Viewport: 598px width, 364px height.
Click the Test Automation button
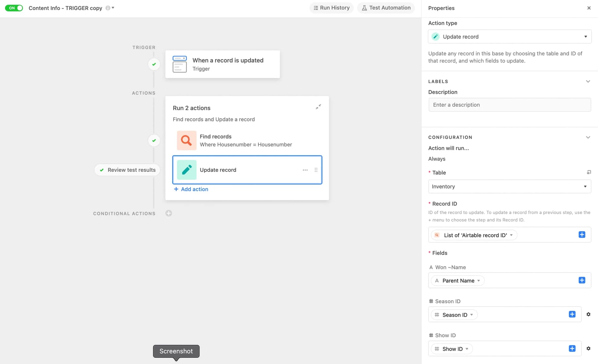point(386,8)
